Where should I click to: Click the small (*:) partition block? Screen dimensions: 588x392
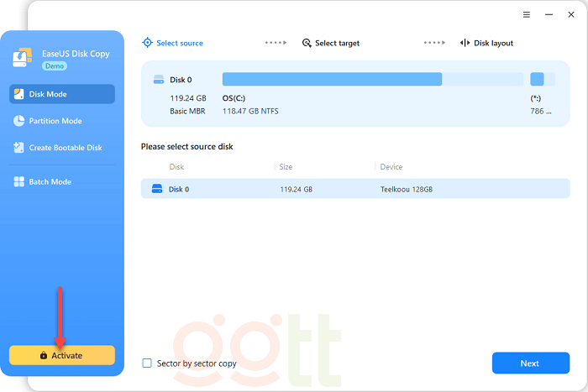point(538,79)
